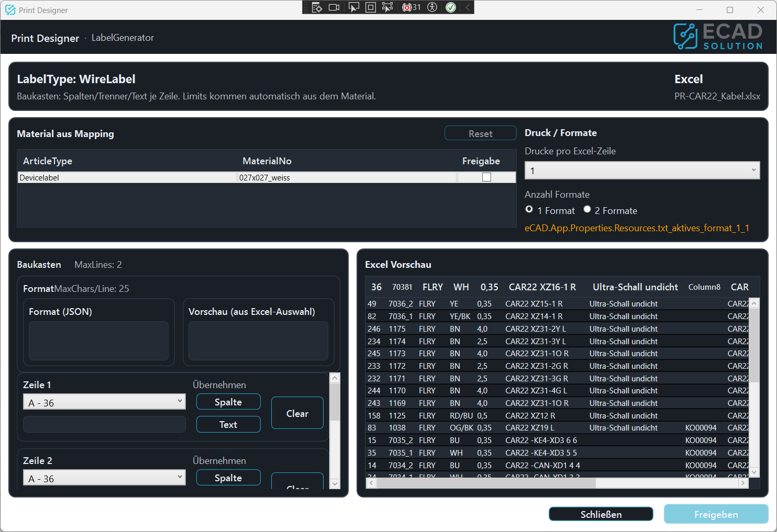This screenshot has width=777, height=532.
Task: Click the Format (JSON) text box
Action: coord(98,341)
